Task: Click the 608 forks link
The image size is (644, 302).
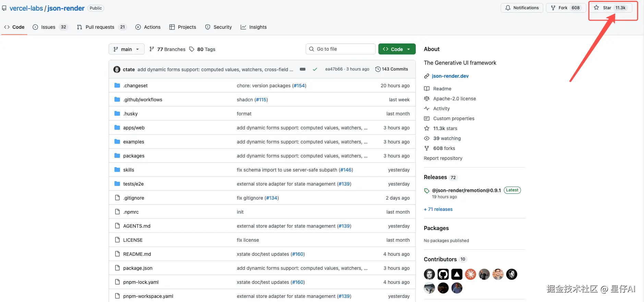Action: coord(444,148)
